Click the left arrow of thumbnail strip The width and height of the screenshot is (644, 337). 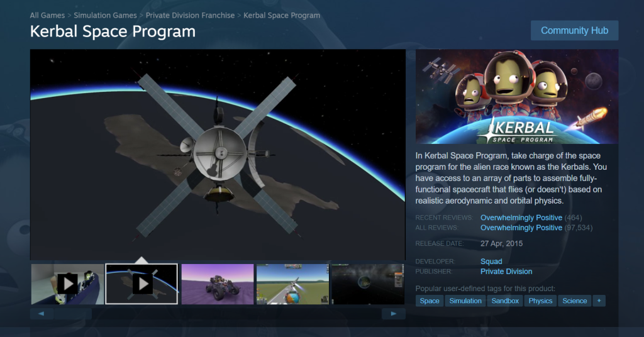pos(42,314)
